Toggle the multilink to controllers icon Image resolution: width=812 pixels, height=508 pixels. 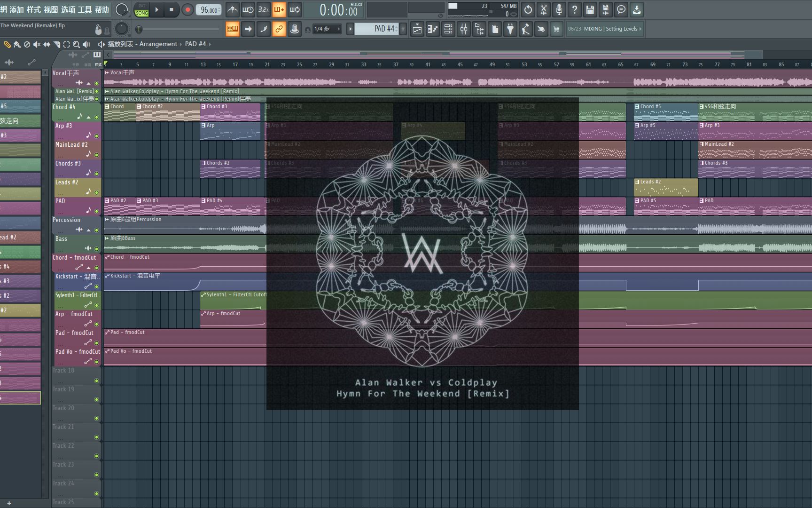point(279,29)
